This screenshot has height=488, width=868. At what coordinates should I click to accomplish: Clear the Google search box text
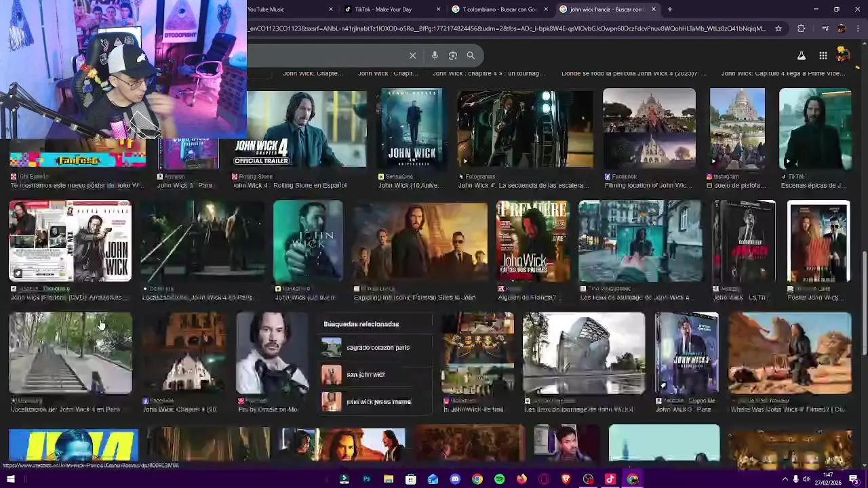(x=412, y=56)
